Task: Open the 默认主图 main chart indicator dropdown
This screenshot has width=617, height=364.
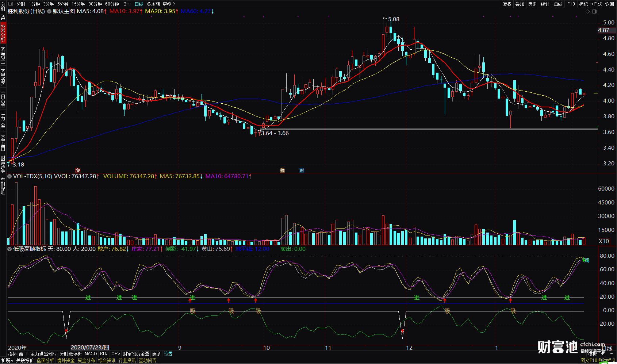Action: [x=49, y=11]
